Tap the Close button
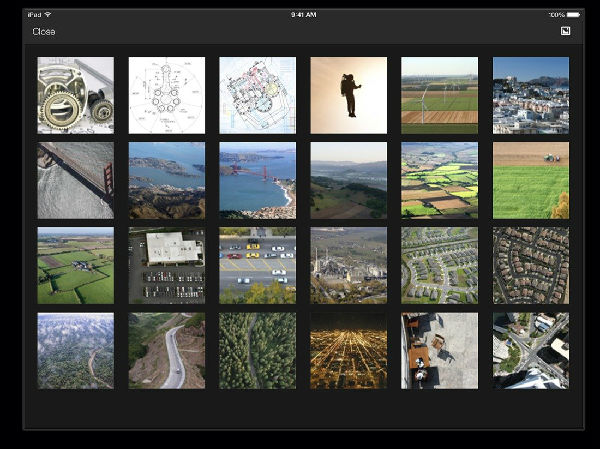The width and height of the screenshot is (600, 449). tap(44, 32)
